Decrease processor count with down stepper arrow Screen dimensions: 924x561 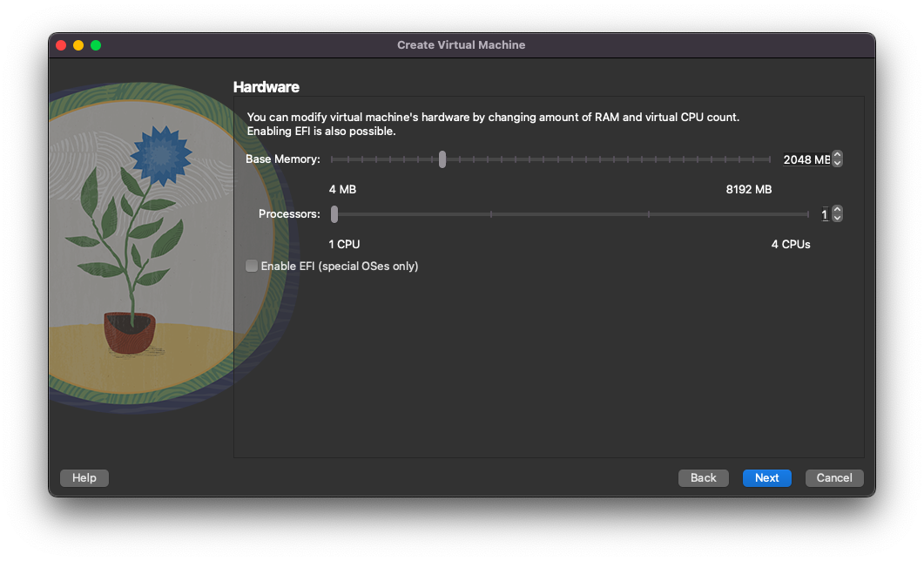click(x=838, y=218)
